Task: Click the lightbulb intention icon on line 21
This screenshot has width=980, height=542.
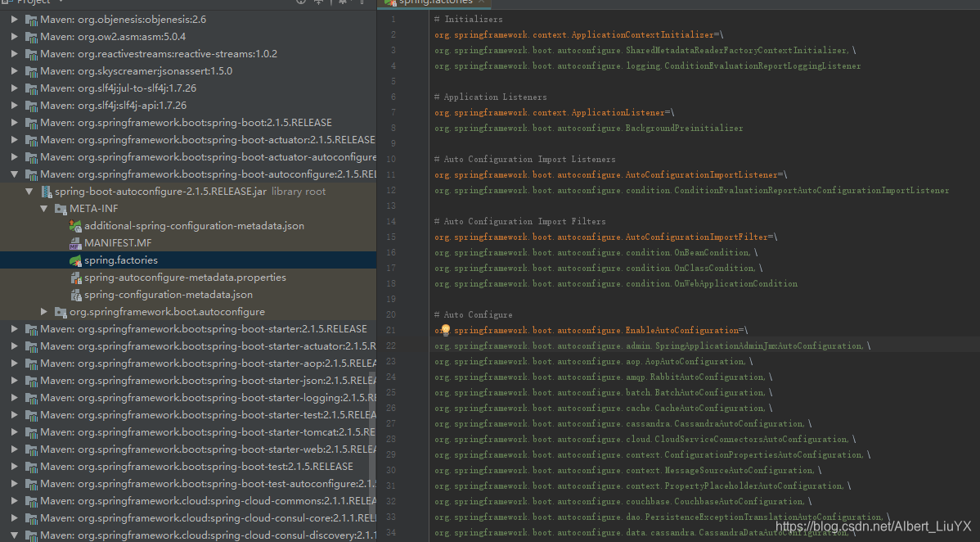Action: [446, 330]
